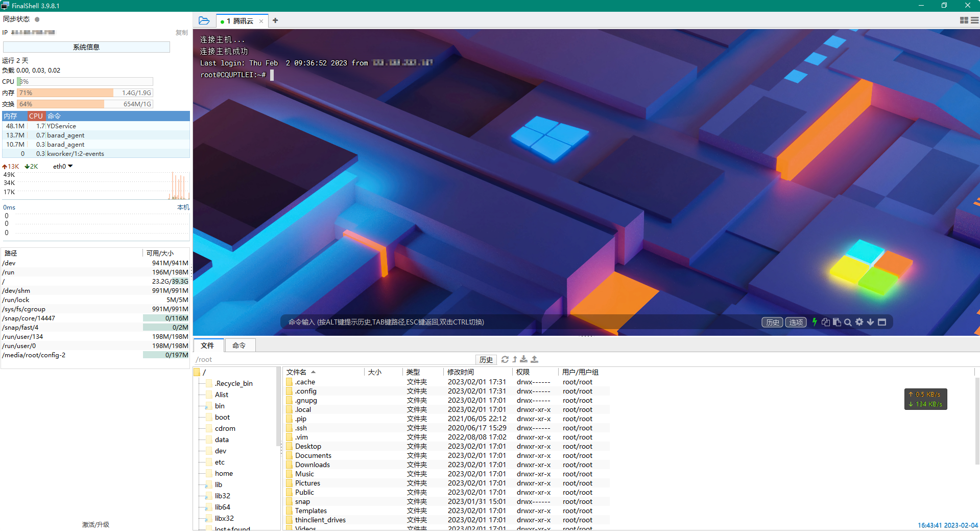This screenshot has height=531, width=980.
Task: Open the 本机 latency dropdown
Action: pyautogui.click(x=183, y=207)
